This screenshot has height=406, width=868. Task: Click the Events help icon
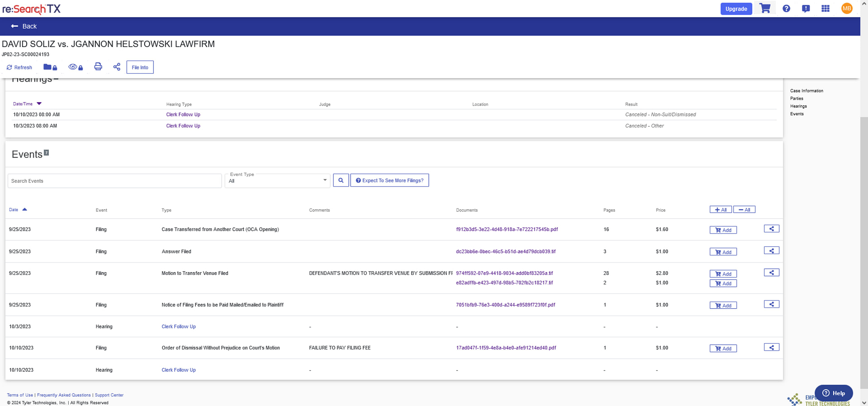tap(46, 153)
